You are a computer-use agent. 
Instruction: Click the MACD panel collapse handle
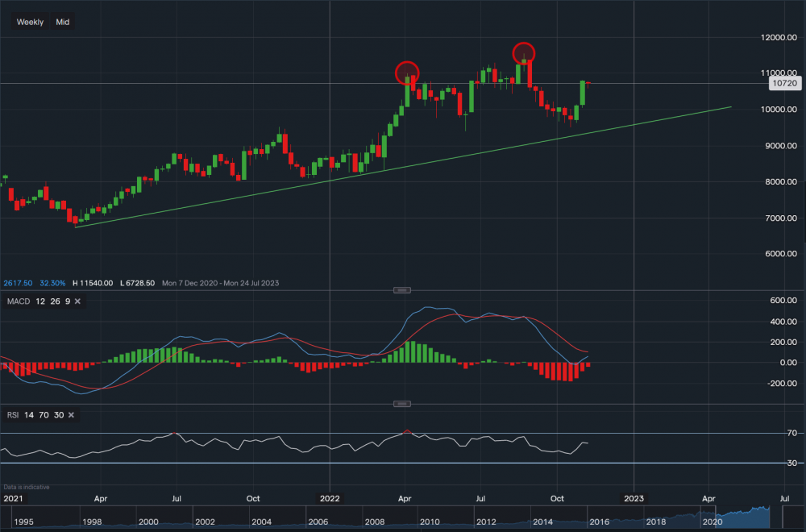401,289
